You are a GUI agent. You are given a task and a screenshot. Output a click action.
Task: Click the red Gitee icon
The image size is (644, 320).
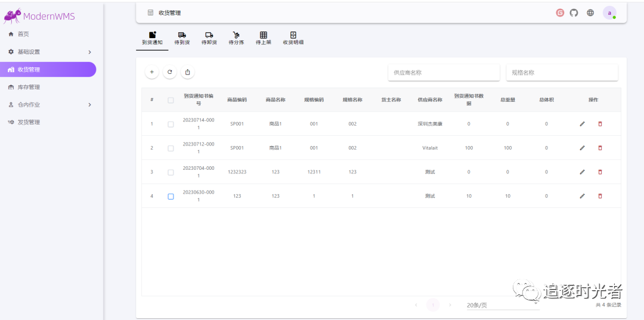[560, 13]
